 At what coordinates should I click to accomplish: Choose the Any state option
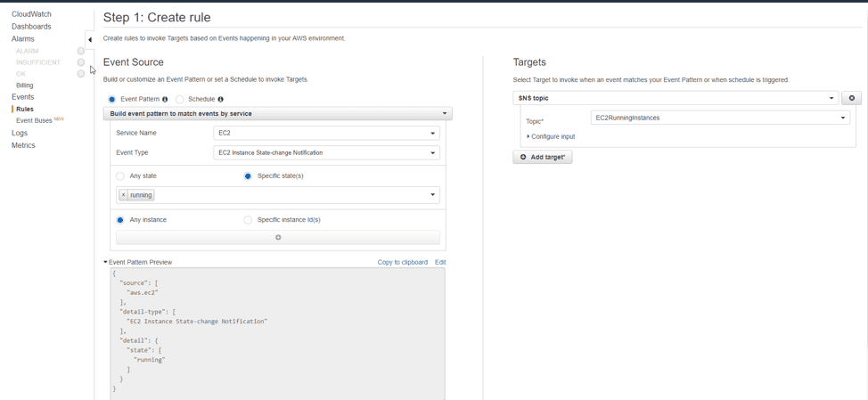120,176
